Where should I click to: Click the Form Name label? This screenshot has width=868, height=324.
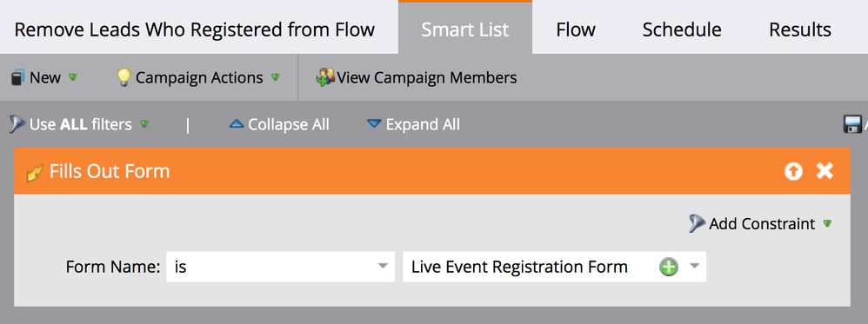pyautogui.click(x=113, y=267)
